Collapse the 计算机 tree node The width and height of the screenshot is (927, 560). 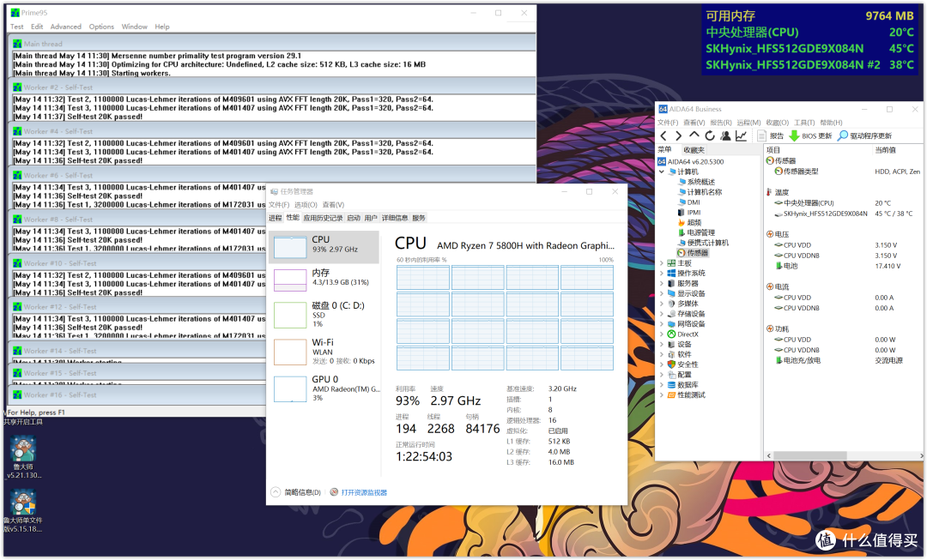662,172
